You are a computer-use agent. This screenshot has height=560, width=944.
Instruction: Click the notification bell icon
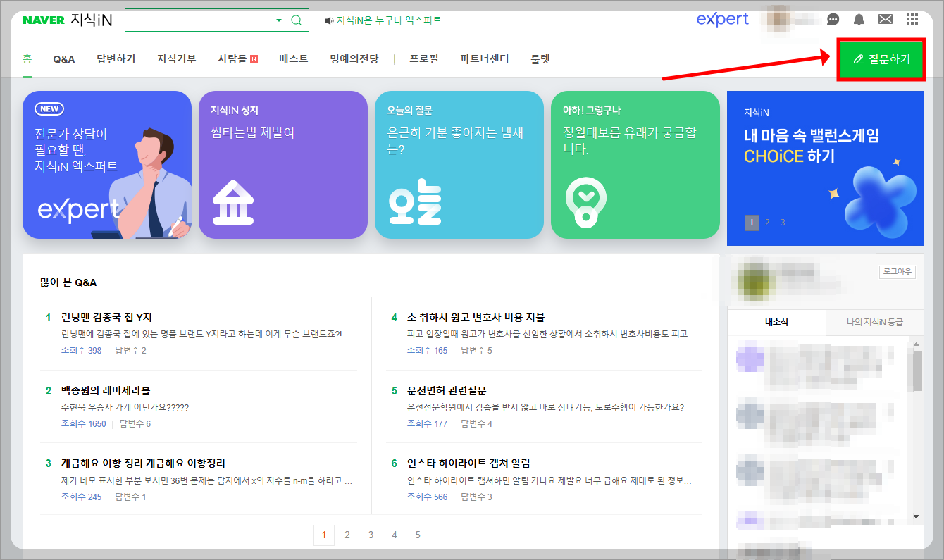click(859, 19)
